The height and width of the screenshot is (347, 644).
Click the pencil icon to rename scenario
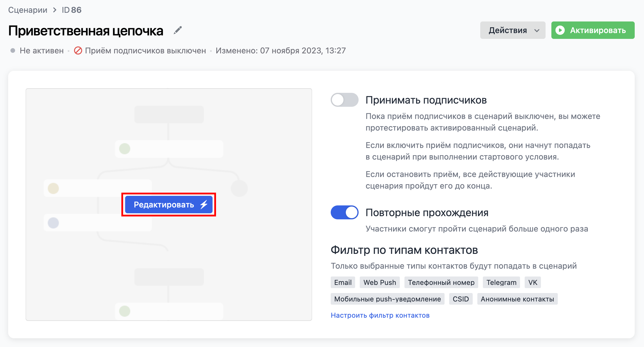(x=178, y=30)
